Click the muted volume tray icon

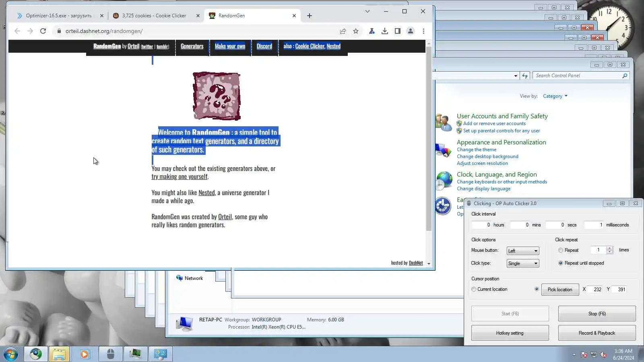(603, 354)
